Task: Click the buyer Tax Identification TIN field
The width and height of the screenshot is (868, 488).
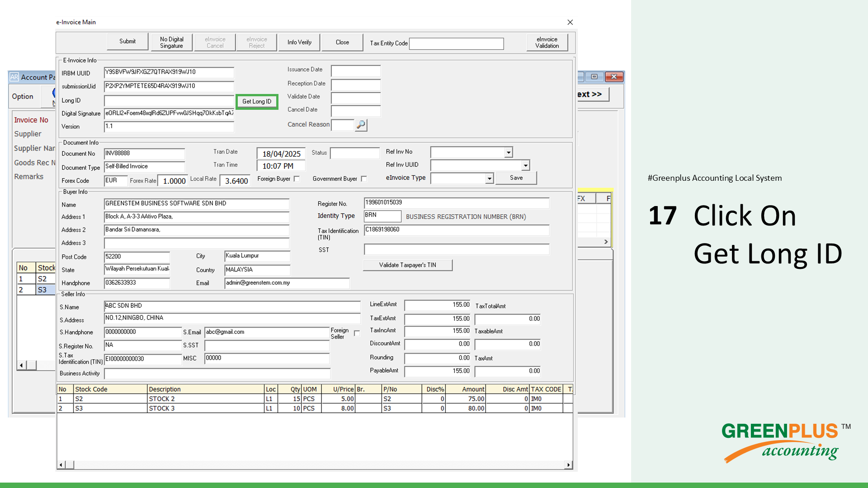Action: pos(457,230)
